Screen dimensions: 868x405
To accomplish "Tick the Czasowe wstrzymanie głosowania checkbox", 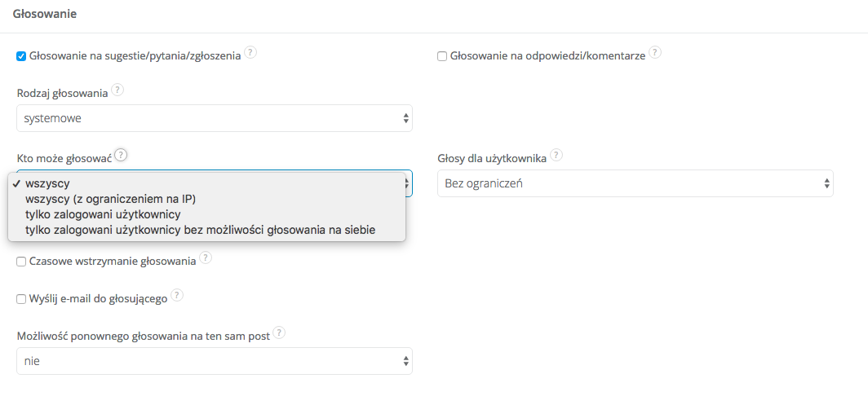I will pos(21,262).
